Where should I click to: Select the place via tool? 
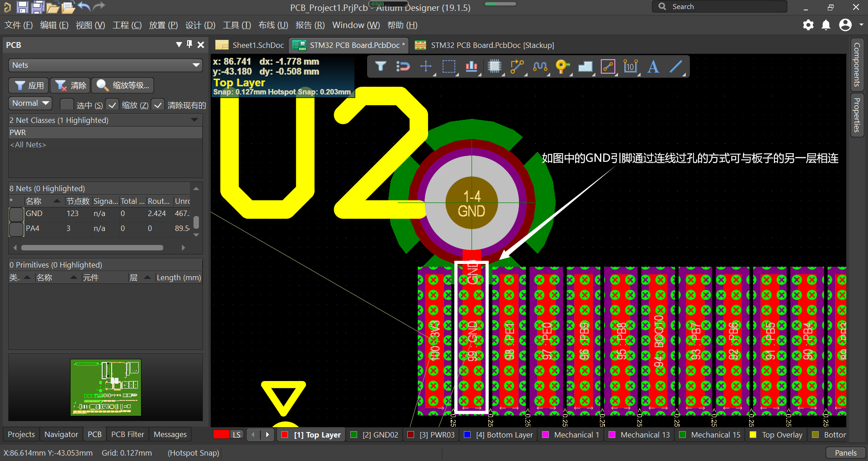point(562,66)
